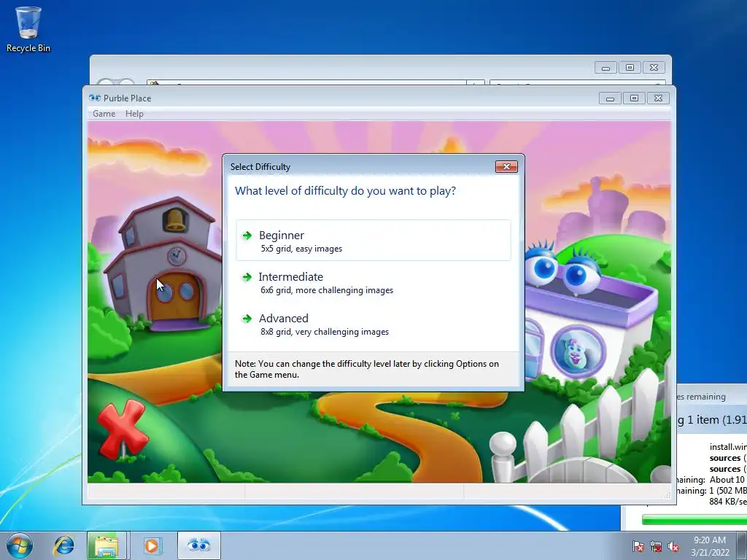Close the Select Difficulty dialog
The height and width of the screenshot is (560, 747).
(506, 167)
